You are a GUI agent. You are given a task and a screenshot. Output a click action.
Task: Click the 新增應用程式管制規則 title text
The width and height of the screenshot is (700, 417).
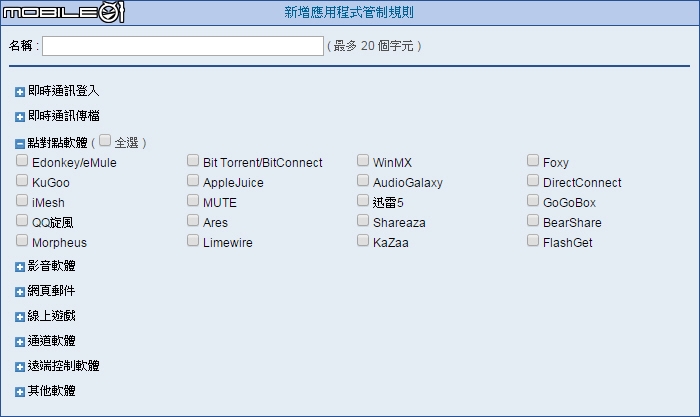(349, 13)
